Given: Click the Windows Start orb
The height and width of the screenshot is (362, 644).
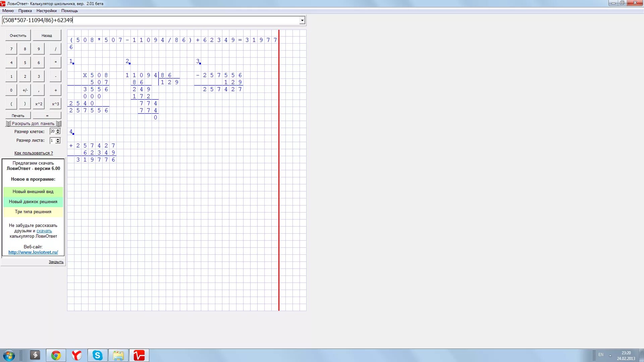Looking at the screenshot, I should point(9,355).
